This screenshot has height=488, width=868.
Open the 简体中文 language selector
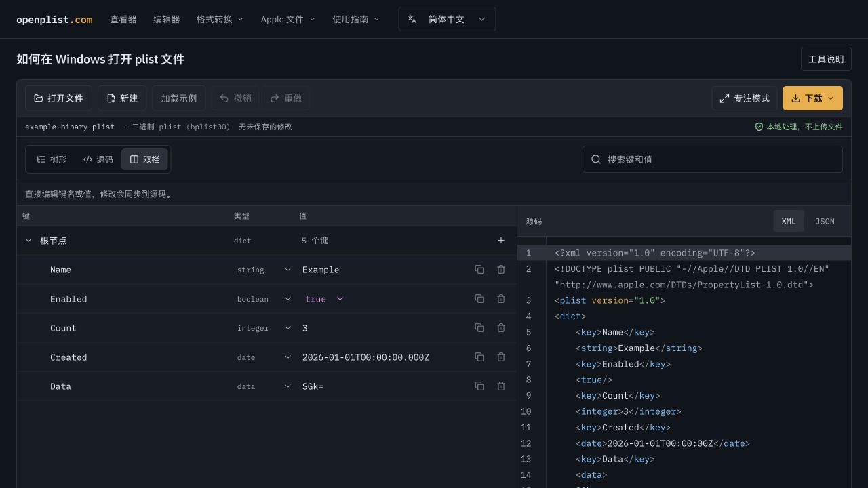(447, 19)
